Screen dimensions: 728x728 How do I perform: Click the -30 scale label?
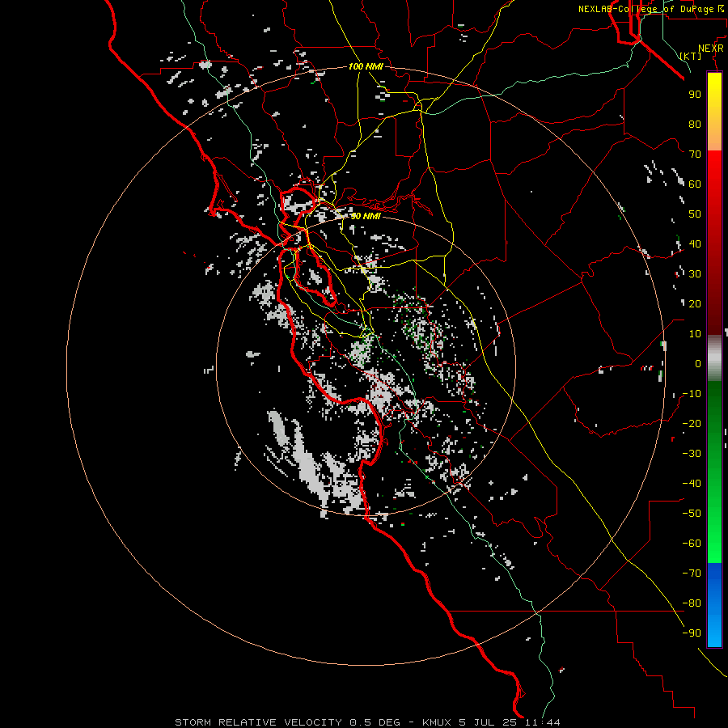pos(692,454)
